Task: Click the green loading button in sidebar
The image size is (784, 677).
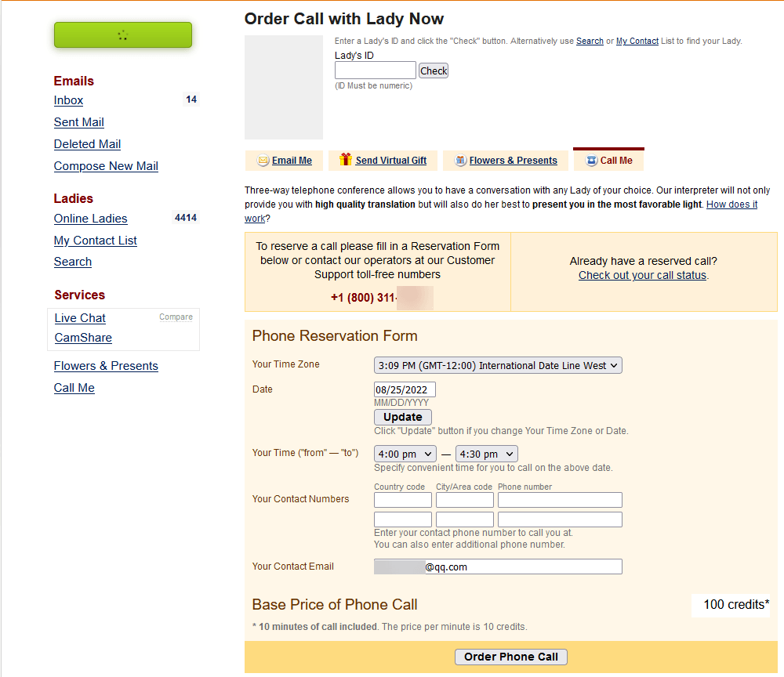Action: (x=123, y=35)
